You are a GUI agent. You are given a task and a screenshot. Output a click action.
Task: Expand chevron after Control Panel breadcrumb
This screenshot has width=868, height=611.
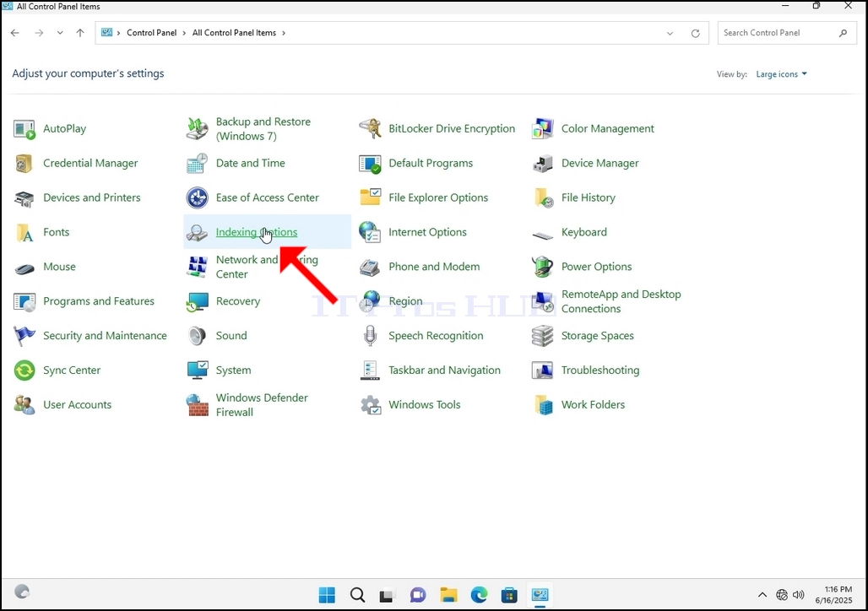(184, 33)
